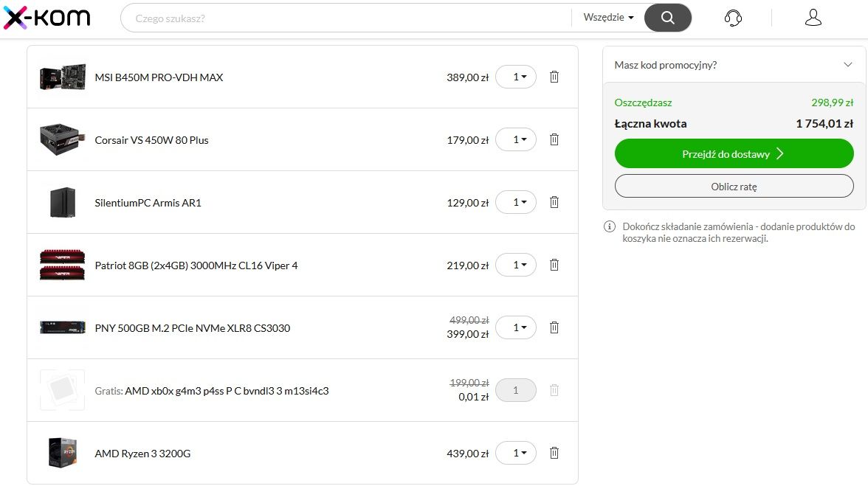The width and height of the screenshot is (868, 486).
Task: Open gratis AMD bundle placeholder thumbnail
Action: point(63,390)
